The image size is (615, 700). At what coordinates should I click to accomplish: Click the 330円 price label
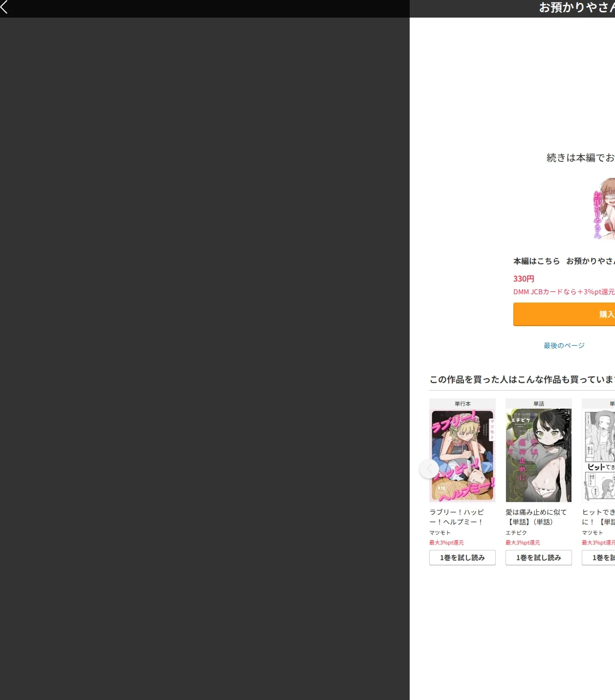[x=524, y=279]
